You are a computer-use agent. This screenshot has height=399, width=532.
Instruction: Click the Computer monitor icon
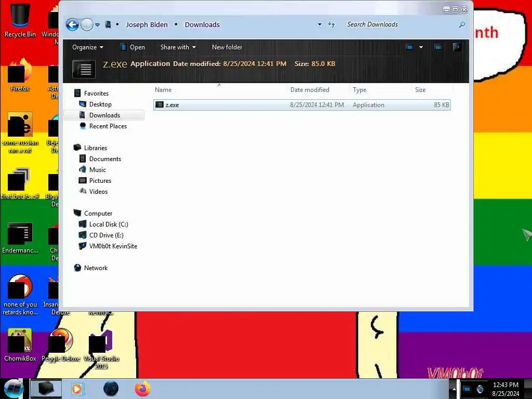(x=77, y=213)
